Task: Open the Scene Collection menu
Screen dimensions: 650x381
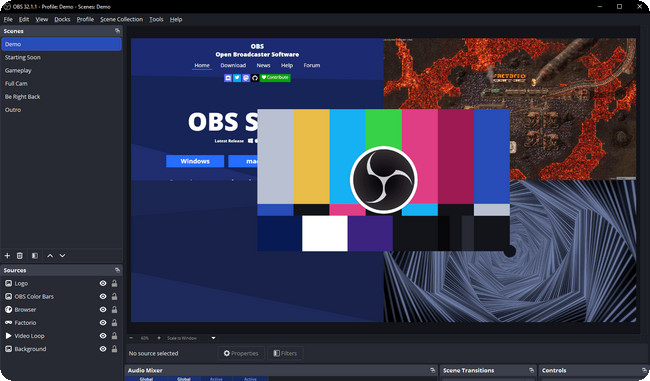Action: click(121, 19)
